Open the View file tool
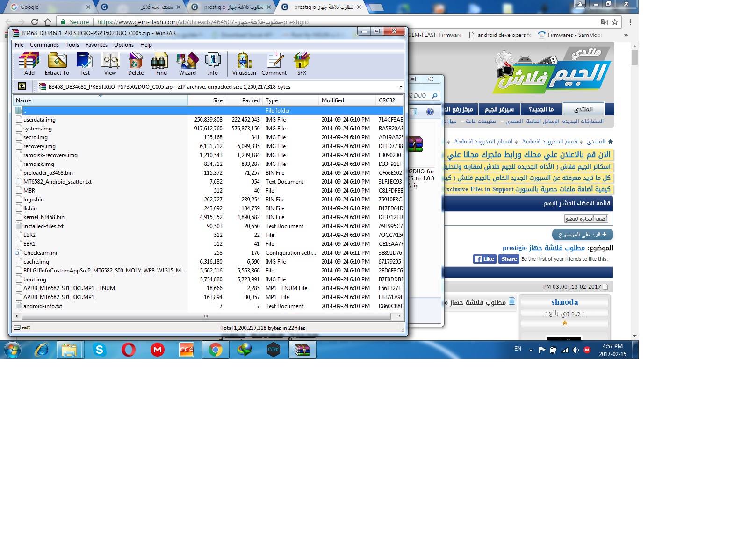Screen dimensions: 756x537 [110, 64]
